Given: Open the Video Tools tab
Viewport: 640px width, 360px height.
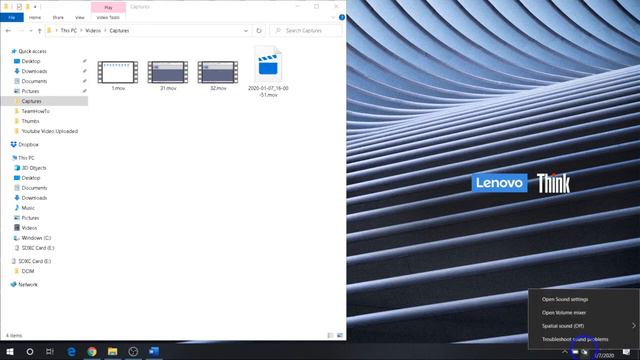Looking at the screenshot, I should click(108, 18).
